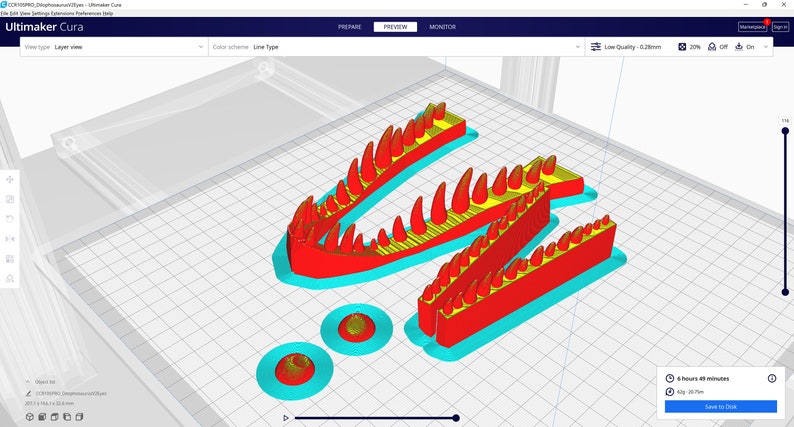Open the Marketplace
This screenshot has width=794, height=427.
coord(752,27)
